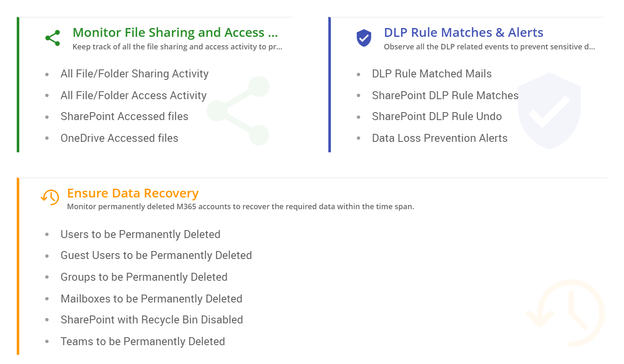Viewport: 624px width, 364px height.
Task: Select OneDrive Accessed files report
Action: click(119, 138)
